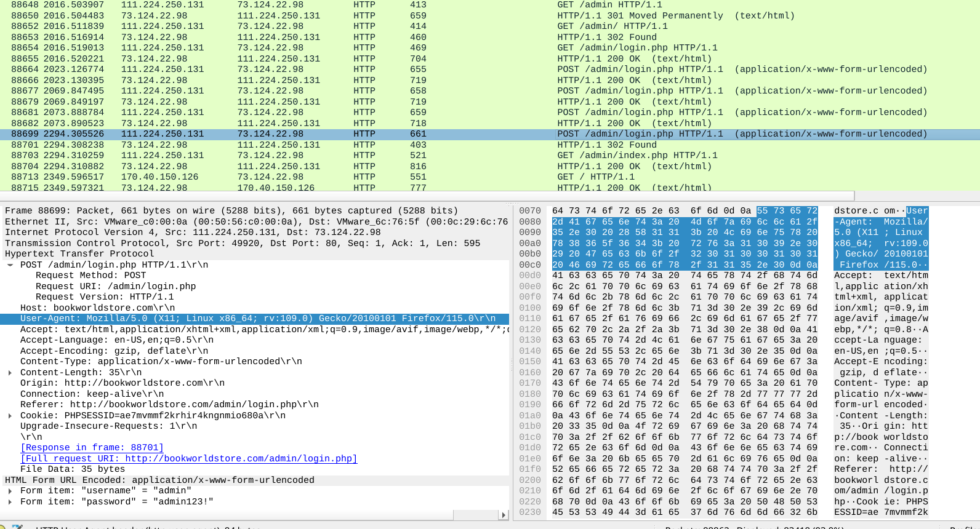Expand the password form item

coord(10,502)
